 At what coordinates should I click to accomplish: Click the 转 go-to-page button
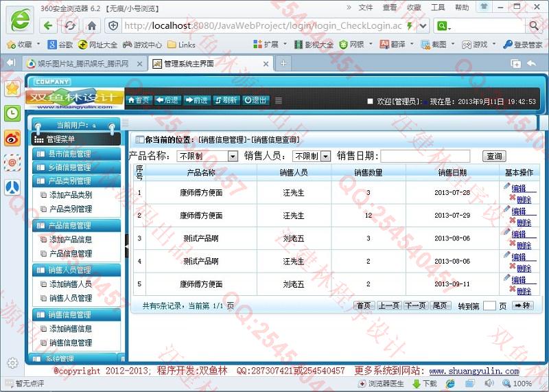pyautogui.click(x=522, y=305)
